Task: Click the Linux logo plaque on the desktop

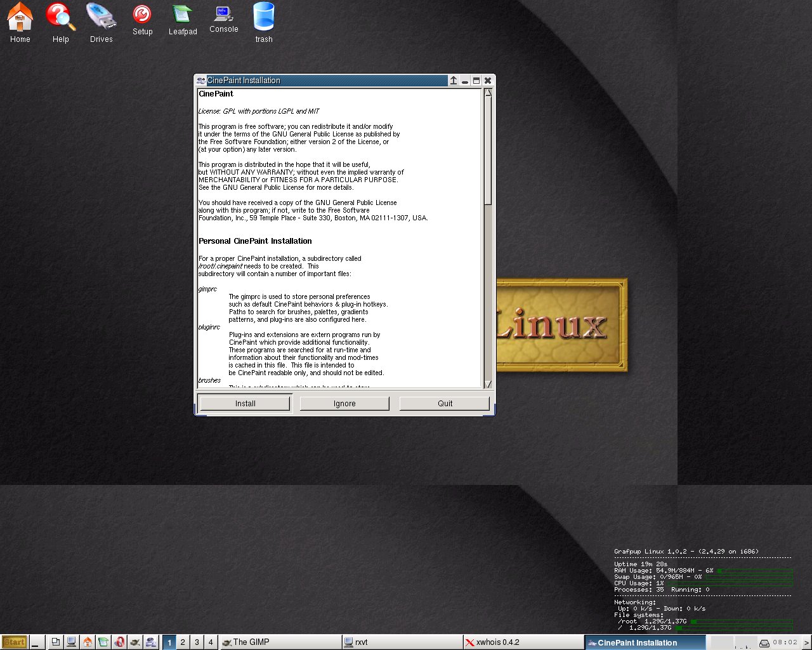Action: click(561, 325)
